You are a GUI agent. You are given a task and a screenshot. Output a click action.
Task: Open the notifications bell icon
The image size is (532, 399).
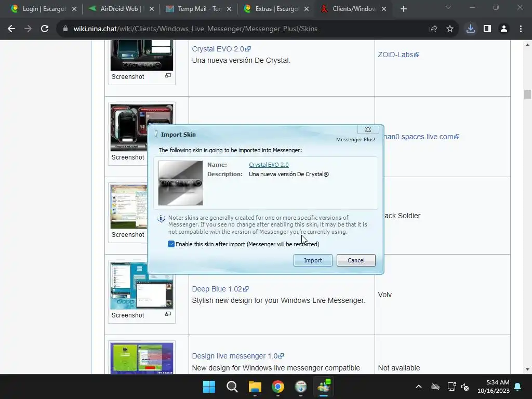[518, 387]
